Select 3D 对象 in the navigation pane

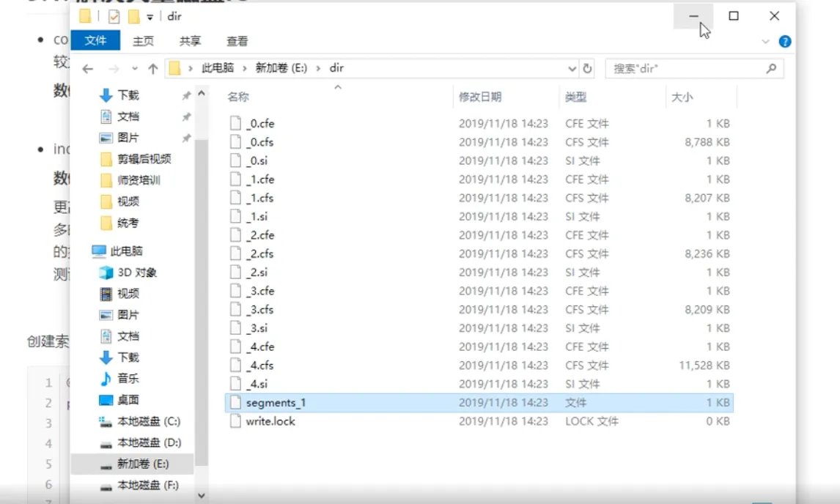137,273
